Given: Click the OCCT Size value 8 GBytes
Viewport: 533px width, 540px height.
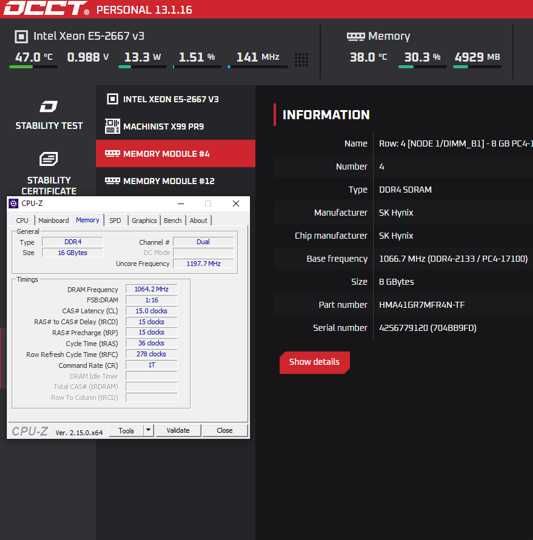Looking at the screenshot, I should pyautogui.click(x=396, y=282).
